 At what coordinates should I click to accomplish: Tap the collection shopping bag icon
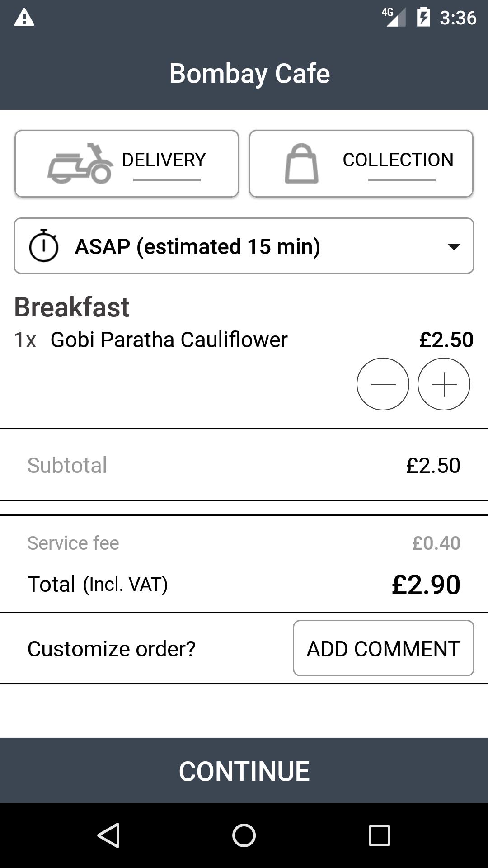[301, 164]
